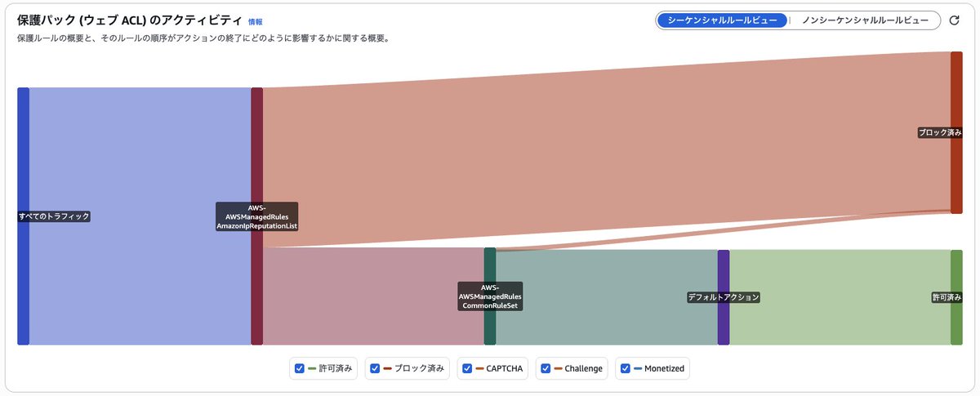Screen dimensions: 980x396
Task: Click the デフォルトアクション node label
Action: 724,297
